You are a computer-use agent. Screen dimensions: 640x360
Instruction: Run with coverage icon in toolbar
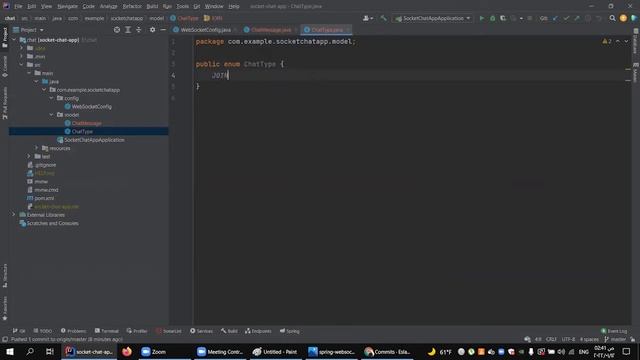[x=503, y=18]
